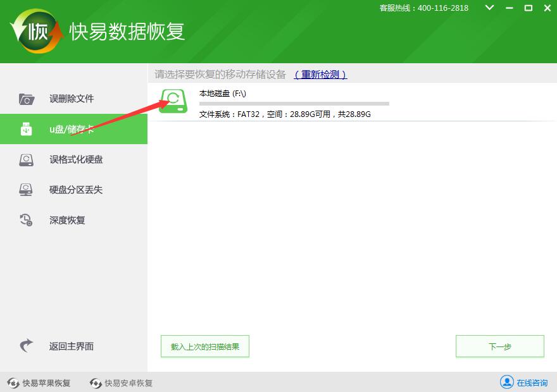Open 深度恢复 via its magnifier icon
The width and height of the screenshot is (557, 392).
tap(26, 220)
